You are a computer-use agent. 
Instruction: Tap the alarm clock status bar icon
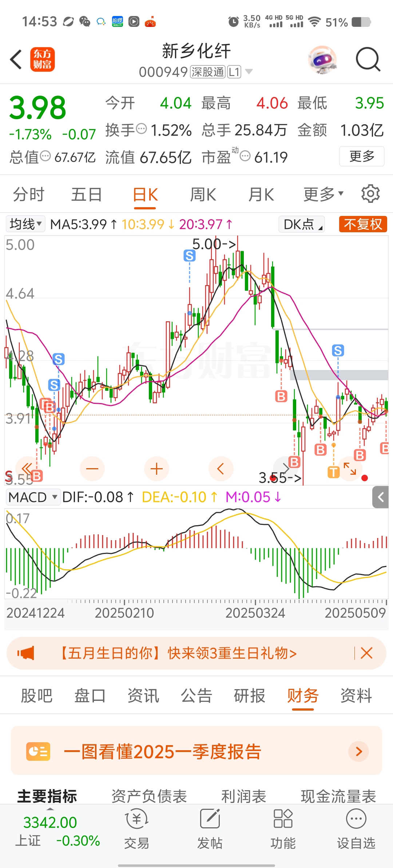point(233,22)
